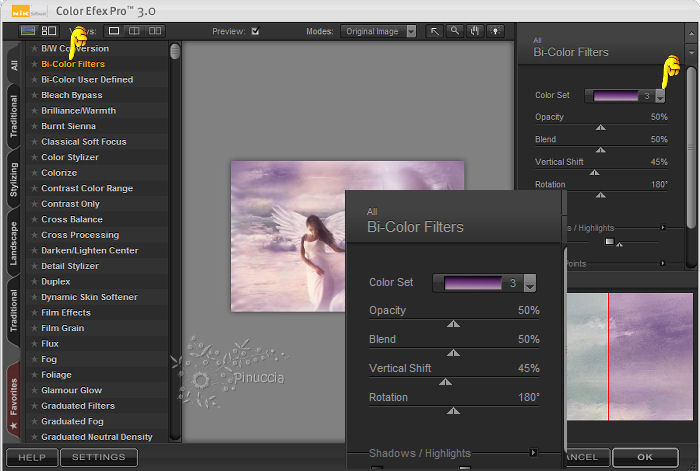Activate the zoom magnifier tool
This screenshot has width=700, height=471.
[454, 31]
